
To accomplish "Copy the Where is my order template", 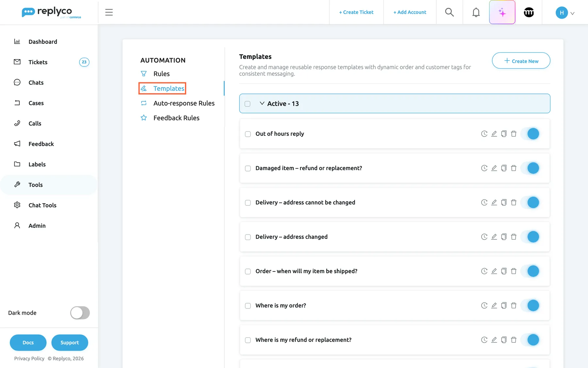I will click(x=504, y=306).
